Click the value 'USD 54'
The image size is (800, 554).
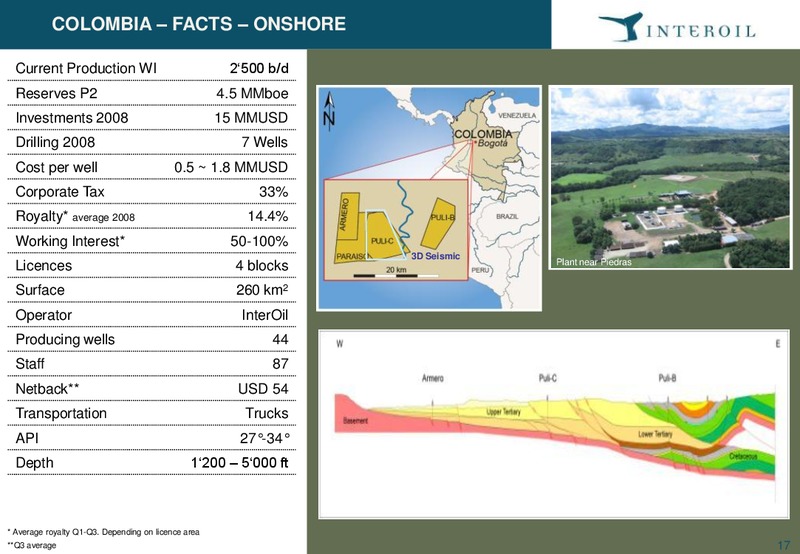point(263,389)
